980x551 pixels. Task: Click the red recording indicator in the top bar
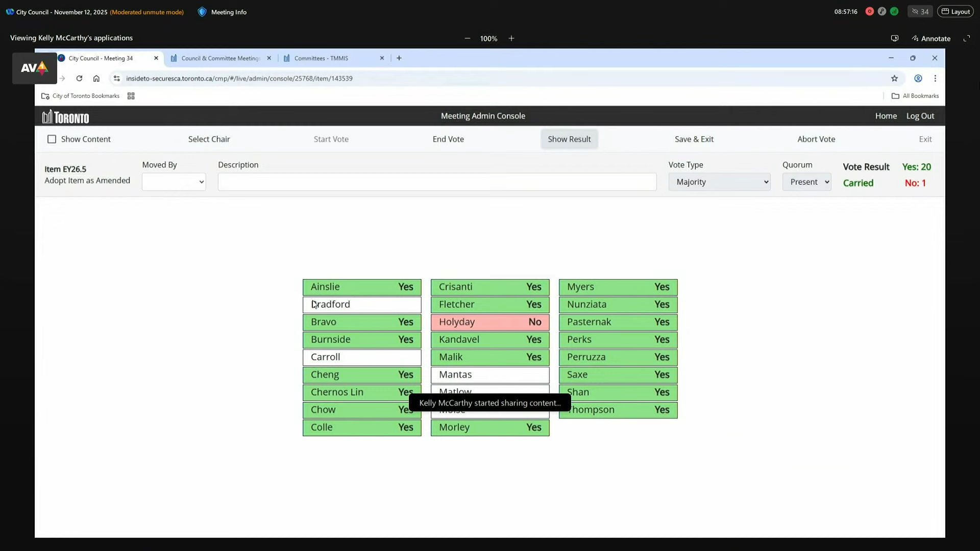[x=870, y=11]
